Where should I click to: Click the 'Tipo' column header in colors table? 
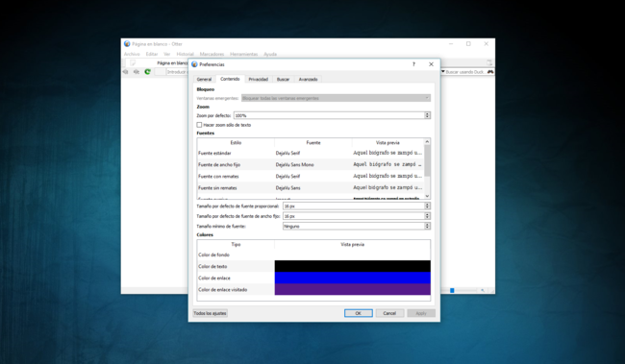236,245
